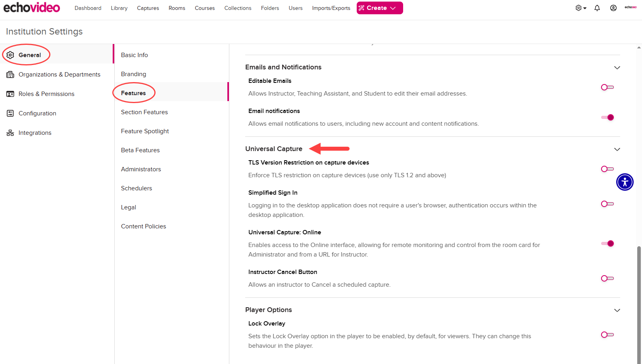Collapse the Universal Capture section chevron
The width and height of the screenshot is (642, 364).
pos(617,149)
